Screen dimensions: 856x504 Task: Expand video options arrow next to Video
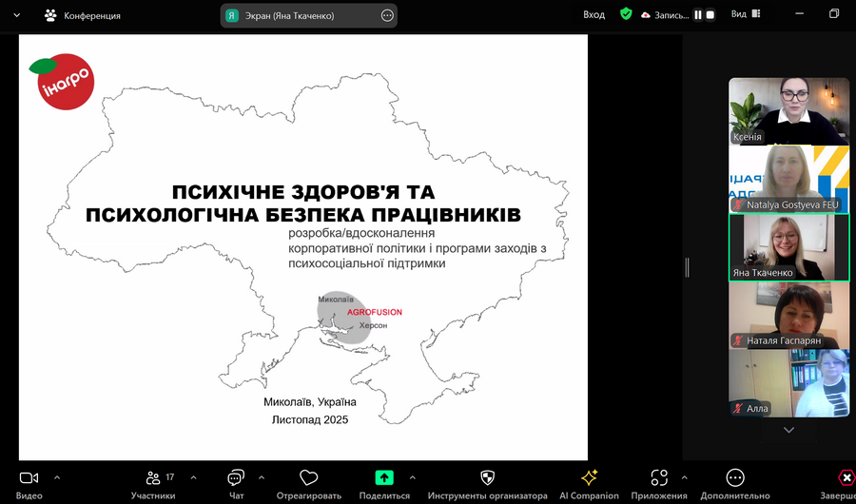coord(57,477)
